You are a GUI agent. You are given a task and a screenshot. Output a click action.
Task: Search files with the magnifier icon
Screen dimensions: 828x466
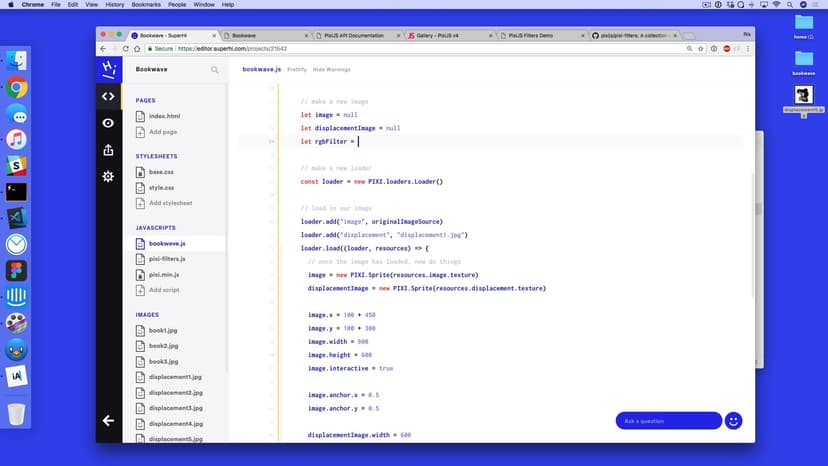[215, 70]
